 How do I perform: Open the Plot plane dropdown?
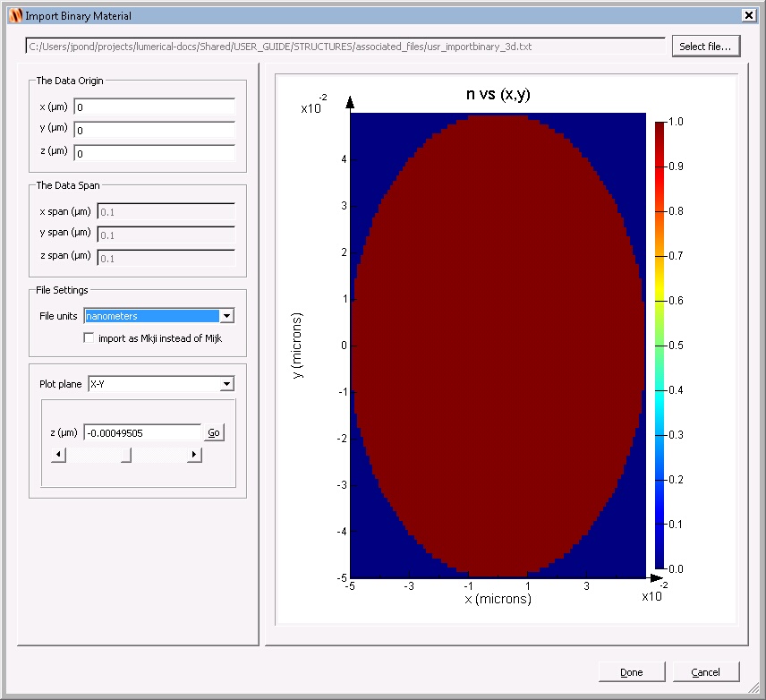point(161,384)
